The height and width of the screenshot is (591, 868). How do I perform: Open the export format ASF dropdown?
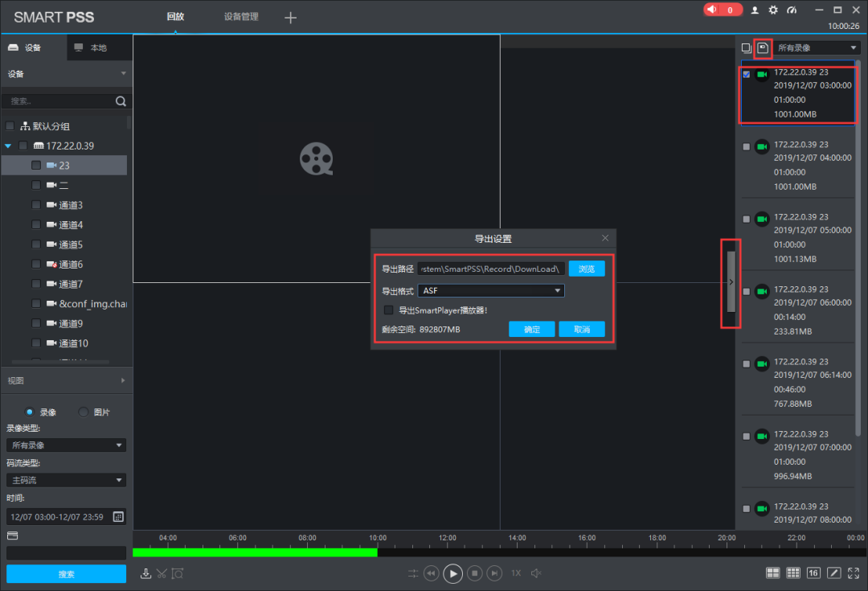[491, 291]
